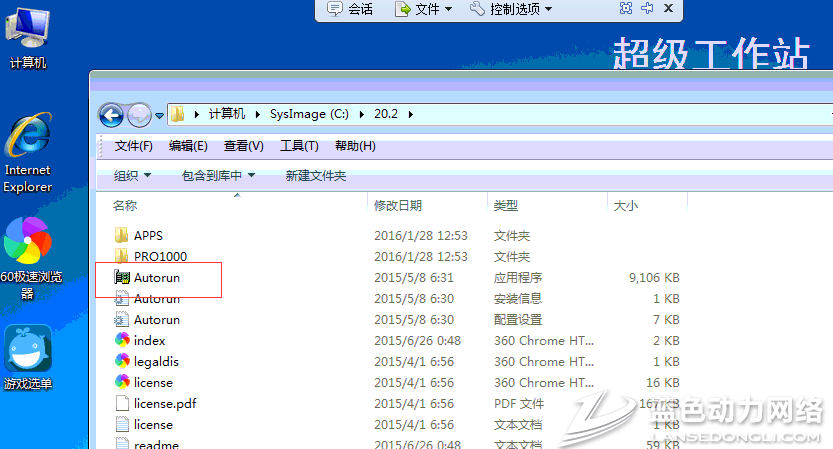Expand the 组织 dropdown
This screenshot has width=833, height=449.
132,176
